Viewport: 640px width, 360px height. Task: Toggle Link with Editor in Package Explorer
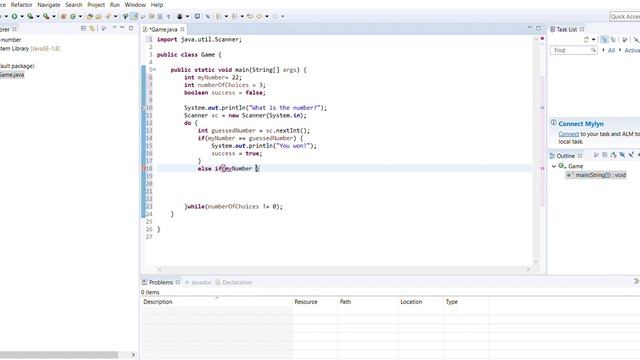pos(92,29)
